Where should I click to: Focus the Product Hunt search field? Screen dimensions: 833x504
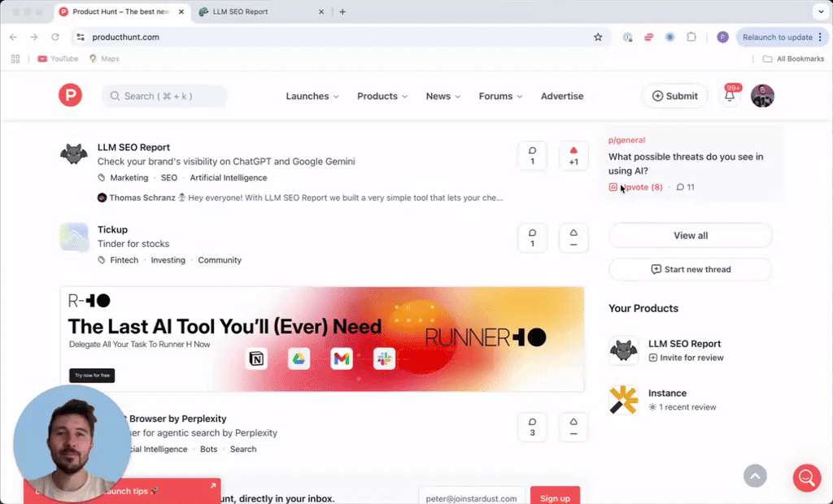tap(164, 96)
